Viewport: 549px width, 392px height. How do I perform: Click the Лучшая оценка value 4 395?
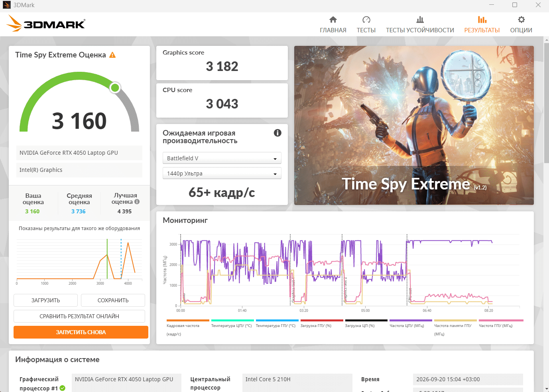(124, 211)
